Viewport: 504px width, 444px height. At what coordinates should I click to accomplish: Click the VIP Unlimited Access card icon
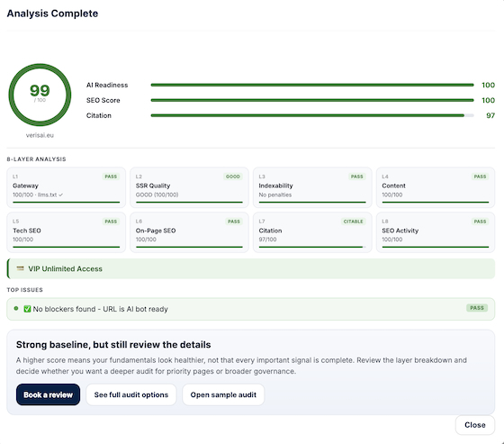[20, 268]
